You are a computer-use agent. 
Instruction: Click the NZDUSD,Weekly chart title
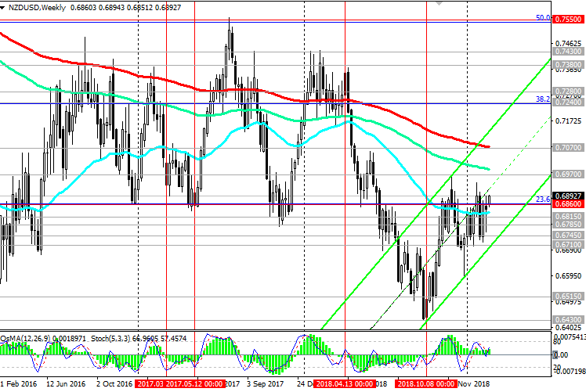[38, 8]
